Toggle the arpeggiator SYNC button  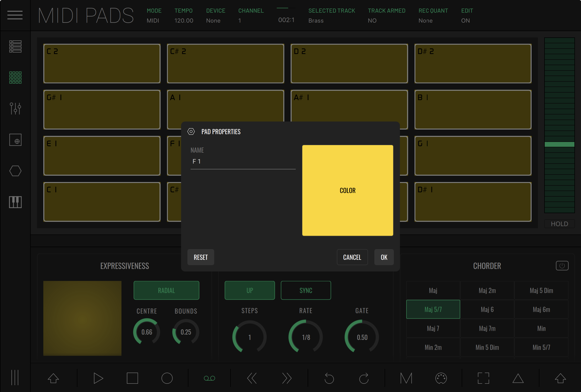point(305,290)
